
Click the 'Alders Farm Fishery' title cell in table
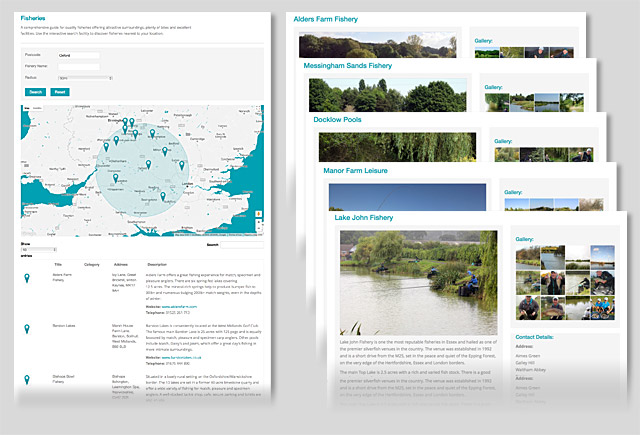[62, 277]
